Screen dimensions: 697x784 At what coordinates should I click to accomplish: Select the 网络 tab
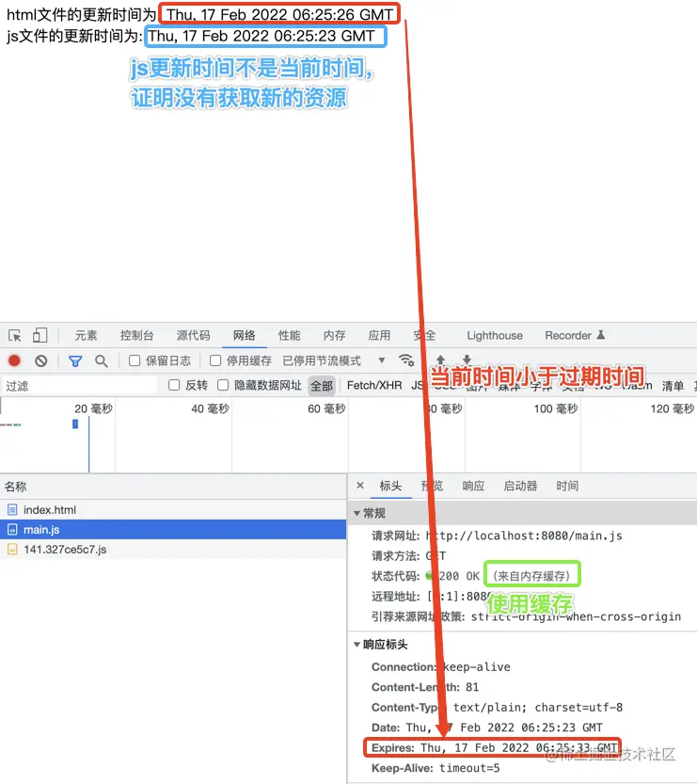coord(245,335)
